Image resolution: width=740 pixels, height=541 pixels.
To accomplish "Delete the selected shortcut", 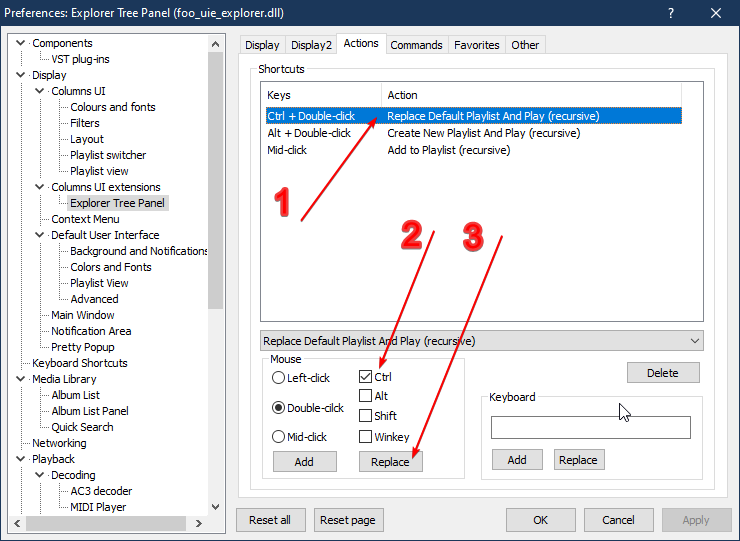I will click(x=662, y=373).
